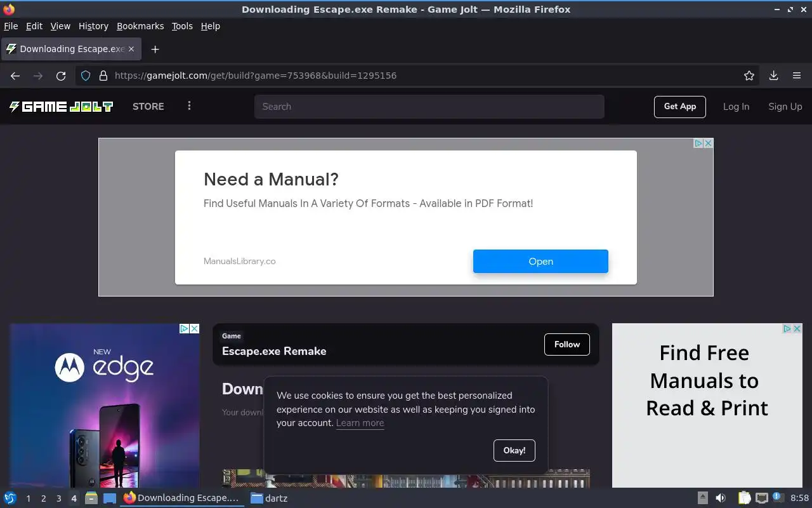
Task: Click the blue Open button in ad
Action: click(x=540, y=262)
